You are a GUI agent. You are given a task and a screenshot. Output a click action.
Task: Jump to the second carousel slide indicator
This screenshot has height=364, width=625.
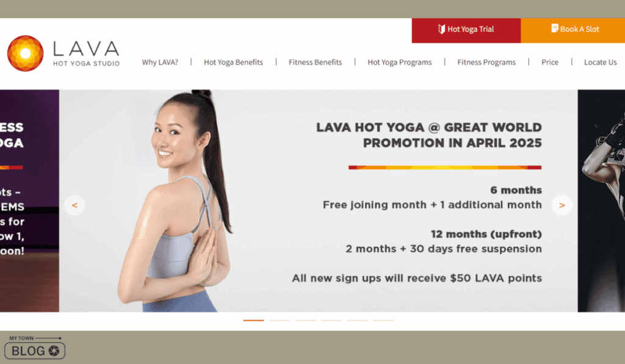[280, 320]
